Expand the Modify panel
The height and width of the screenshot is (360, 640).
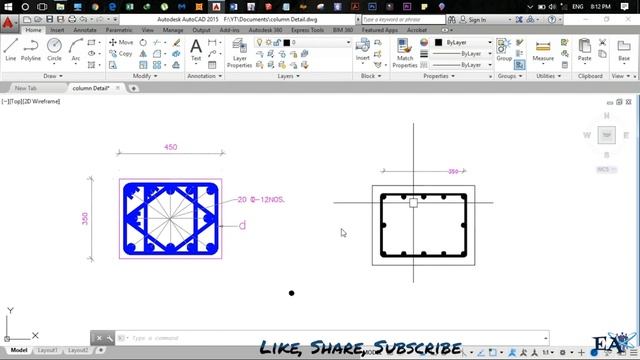(145, 76)
